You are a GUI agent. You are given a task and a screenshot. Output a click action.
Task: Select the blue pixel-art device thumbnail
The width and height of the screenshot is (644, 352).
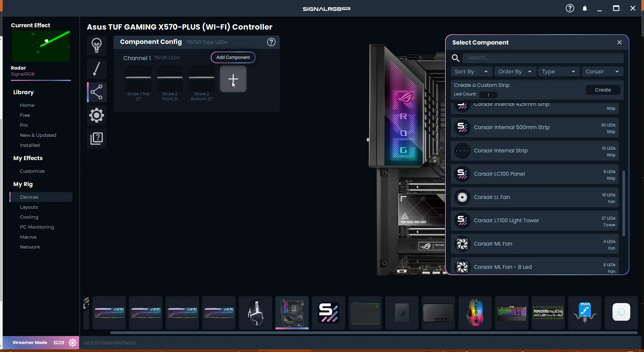585,313
